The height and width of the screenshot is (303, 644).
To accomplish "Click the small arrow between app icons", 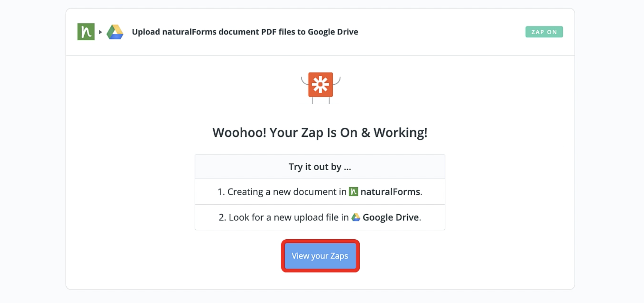I will tap(100, 32).
